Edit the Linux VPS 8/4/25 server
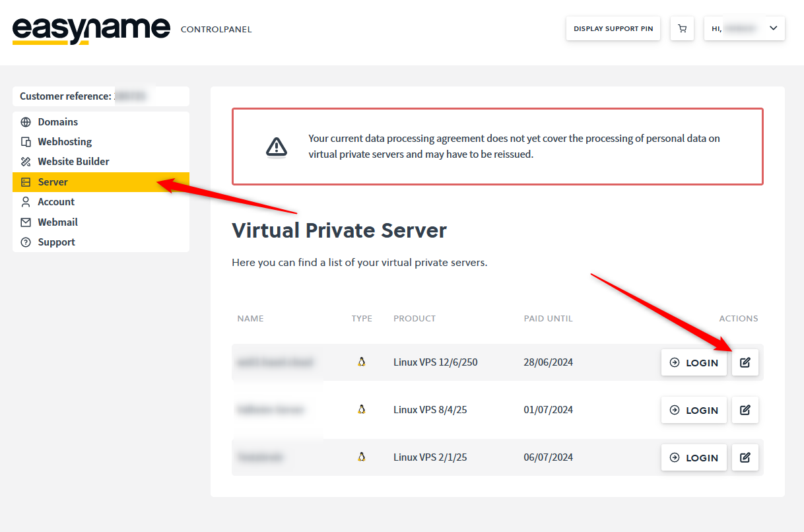The height and width of the screenshot is (532, 804). pyautogui.click(x=745, y=410)
